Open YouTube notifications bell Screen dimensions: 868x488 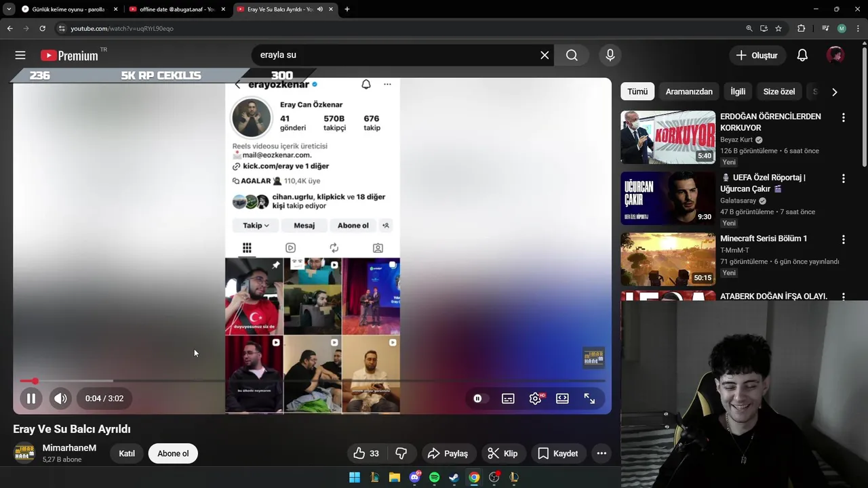(x=802, y=55)
